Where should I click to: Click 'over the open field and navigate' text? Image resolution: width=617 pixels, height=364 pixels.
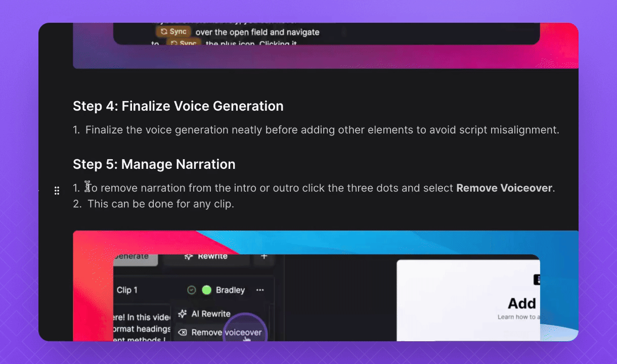pyautogui.click(x=257, y=32)
